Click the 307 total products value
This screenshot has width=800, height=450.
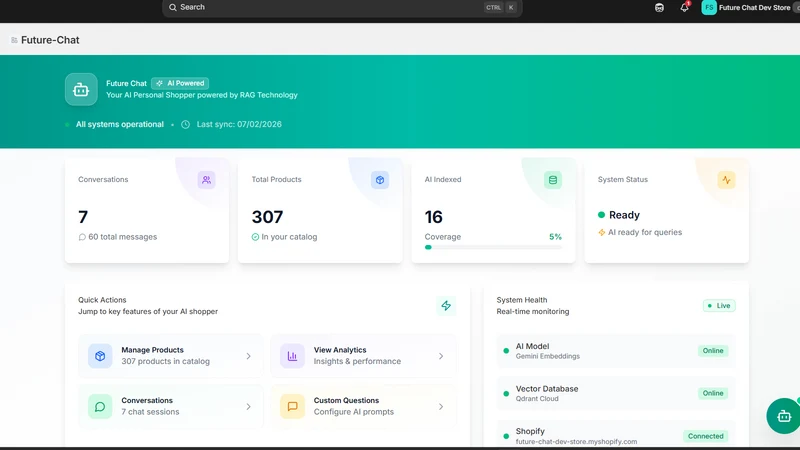pos(267,217)
